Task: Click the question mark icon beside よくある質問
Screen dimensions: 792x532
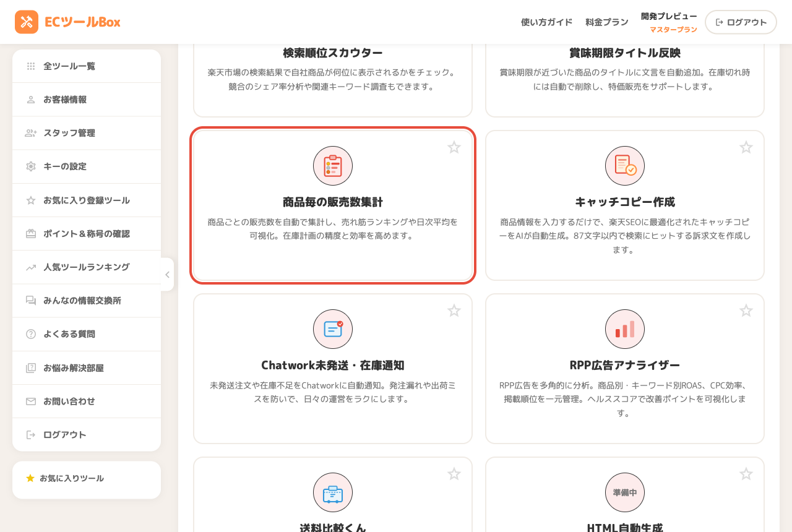Action: [x=31, y=334]
